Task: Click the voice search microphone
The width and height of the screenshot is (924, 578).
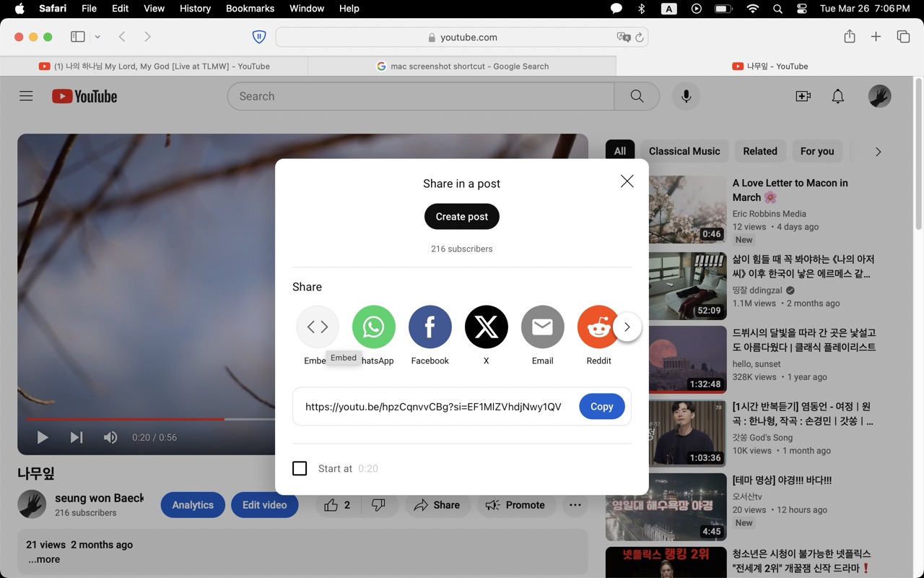Action: click(x=686, y=96)
